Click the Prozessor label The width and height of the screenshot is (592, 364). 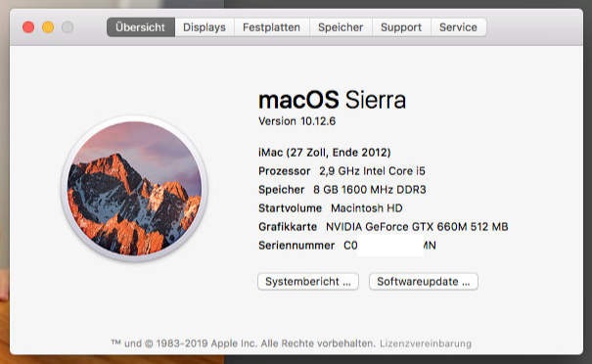(285, 171)
